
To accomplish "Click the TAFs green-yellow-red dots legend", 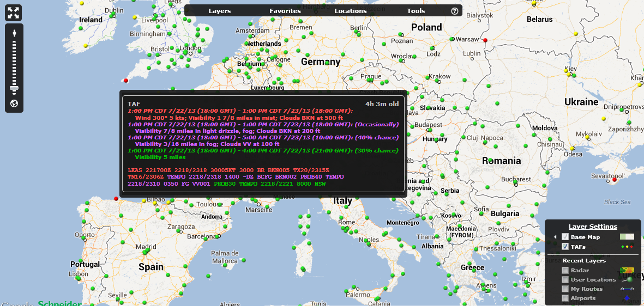I will pos(627,247).
